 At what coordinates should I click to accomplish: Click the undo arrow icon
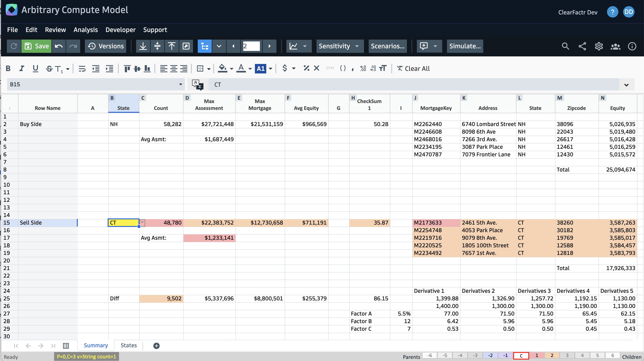coord(59,46)
